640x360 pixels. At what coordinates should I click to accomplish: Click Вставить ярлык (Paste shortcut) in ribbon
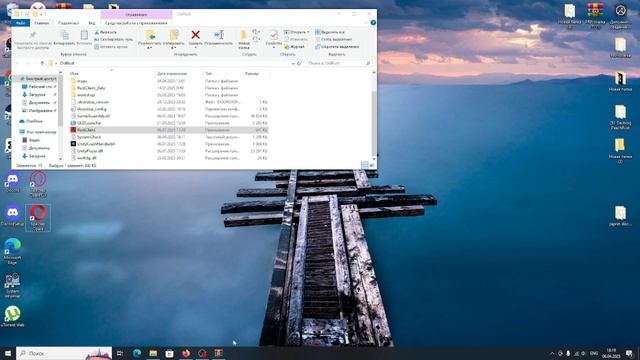point(111,47)
